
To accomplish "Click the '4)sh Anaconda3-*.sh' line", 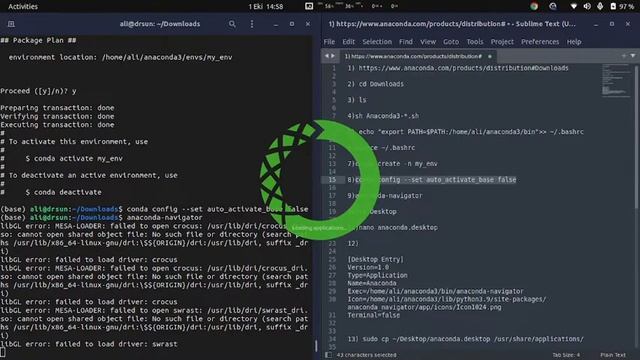I will tap(383, 116).
